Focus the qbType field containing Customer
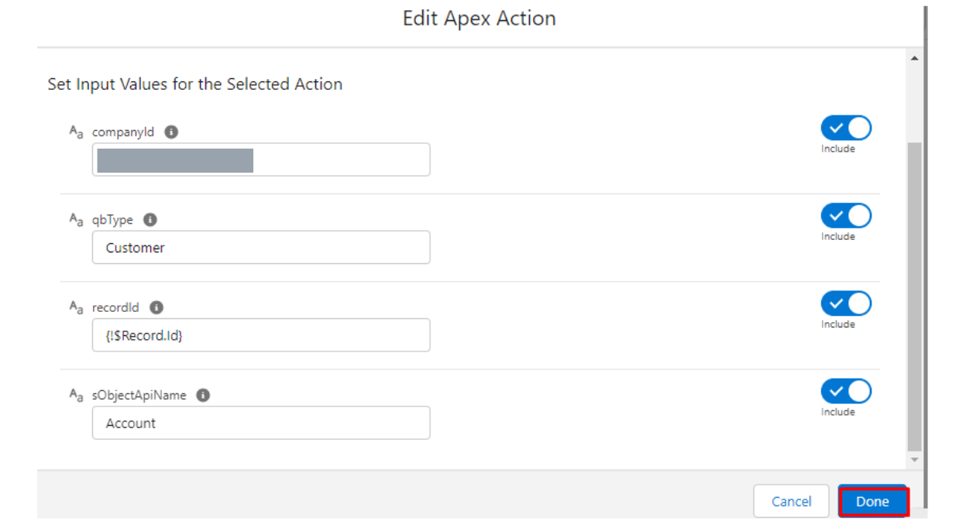 click(261, 248)
